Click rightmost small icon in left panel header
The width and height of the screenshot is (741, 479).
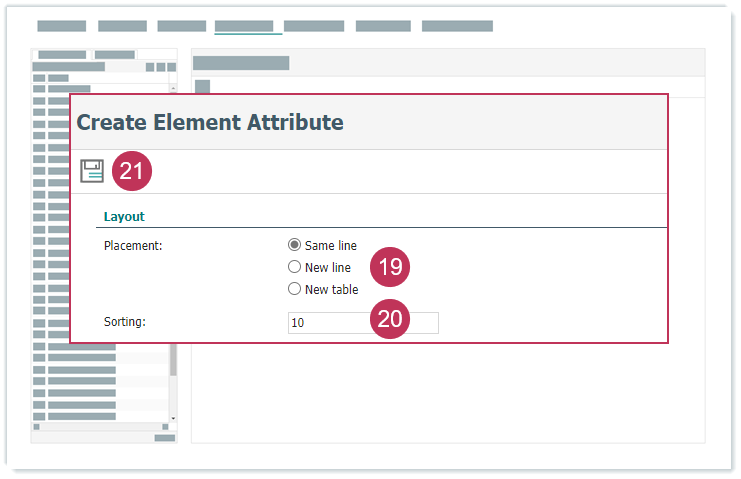[172, 67]
